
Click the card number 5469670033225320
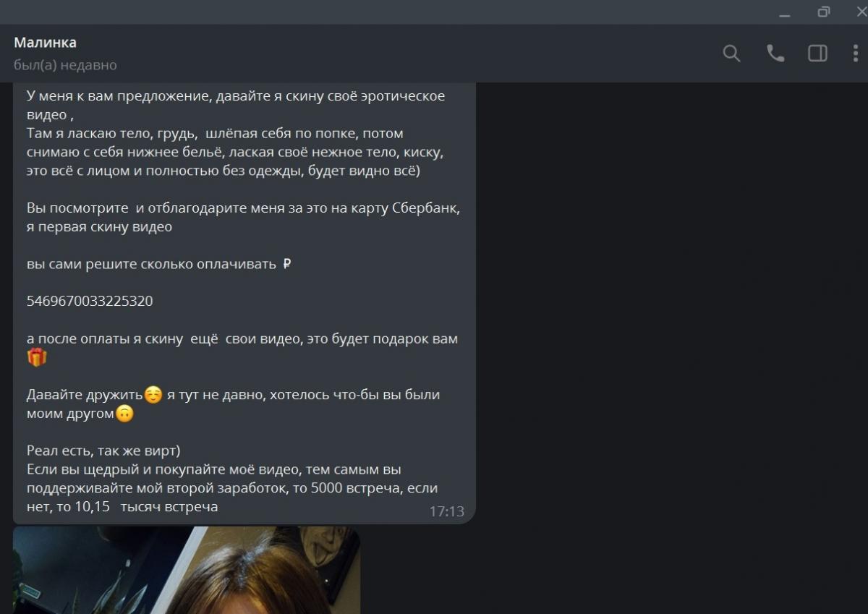pyautogui.click(x=90, y=301)
